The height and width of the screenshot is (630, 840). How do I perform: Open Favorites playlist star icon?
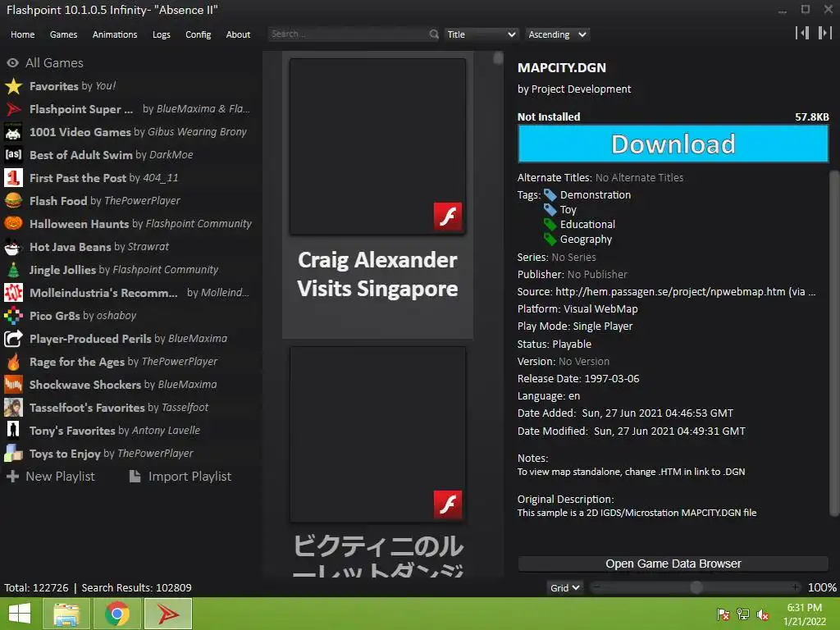tap(13, 86)
